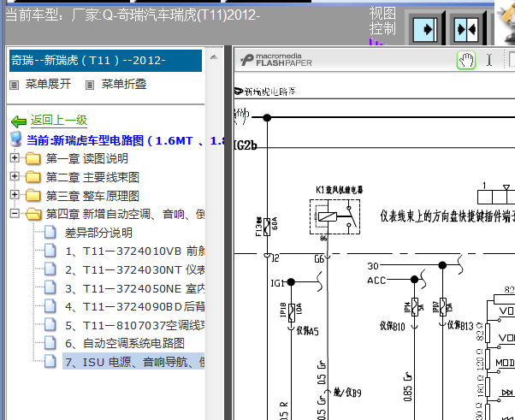Screen dimensions: 515x420
Task: Click the Macromedia FlashPaper logo
Action: pyautogui.click(x=276, y=60)
